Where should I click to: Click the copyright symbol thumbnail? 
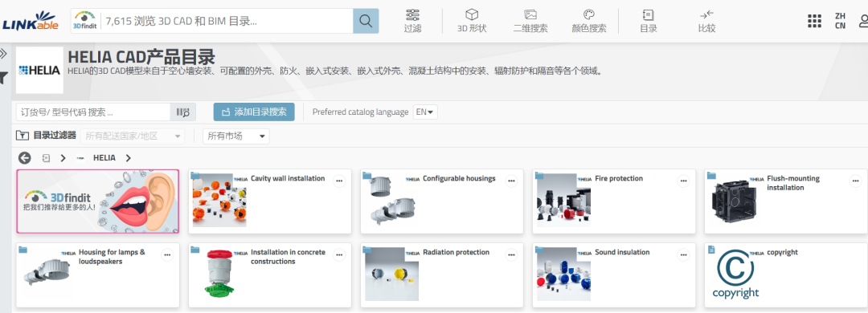pos(735,274)
